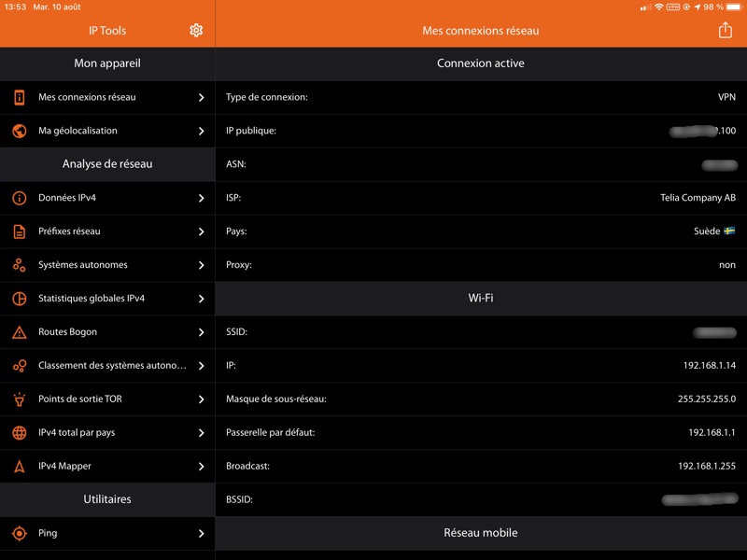Image resolution: width=747 pixels, height=560 pixels.
Task: Tap the pie chart icon for Statistiques globales
Action: 19,299
